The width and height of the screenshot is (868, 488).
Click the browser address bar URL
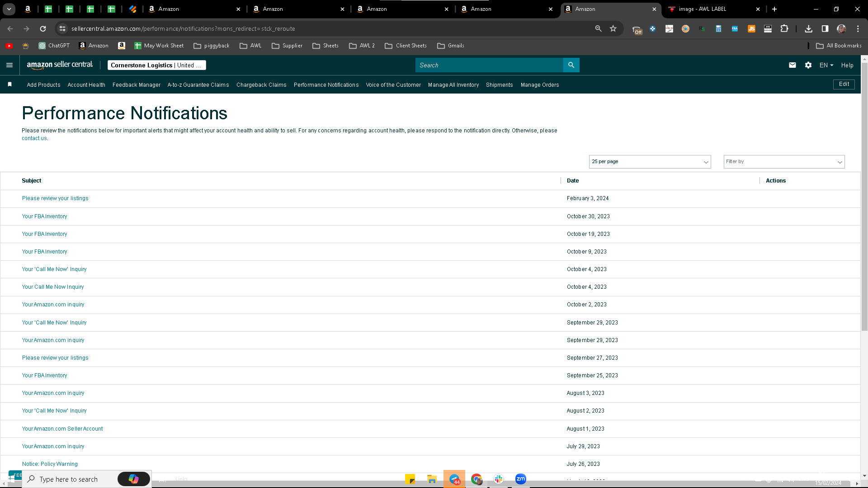pyautogui.click(x=183, y=28)
